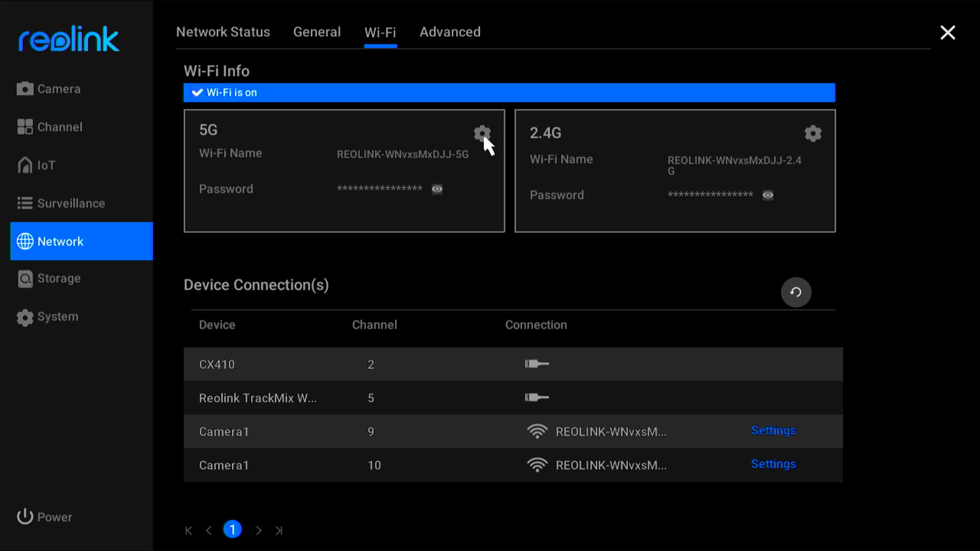Image resolution: width=980 pixels, height=551 pixels.
Task: Open Settings for channel 9 Camera1
Action: (x=773, y=431)
